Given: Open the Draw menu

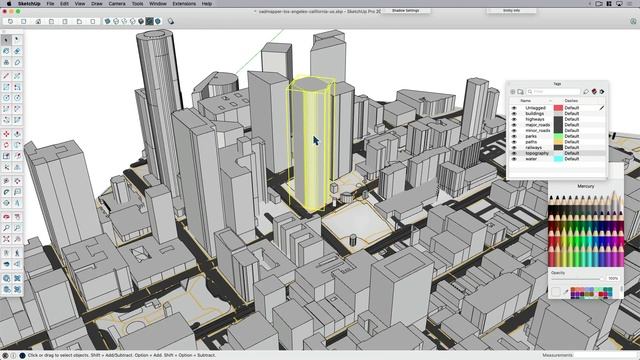Looking at the screenshot, I should [97, 4].
